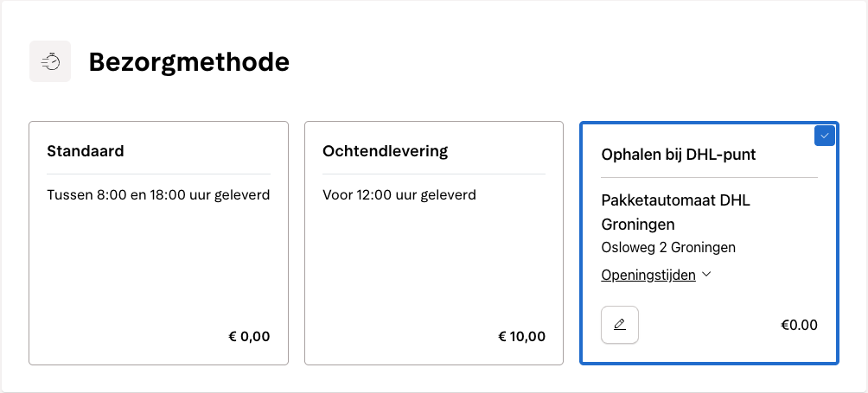868x393 pixels.
Task: Click the € 10,00 price on Ochtendlevering
Action: pos(522,337)
